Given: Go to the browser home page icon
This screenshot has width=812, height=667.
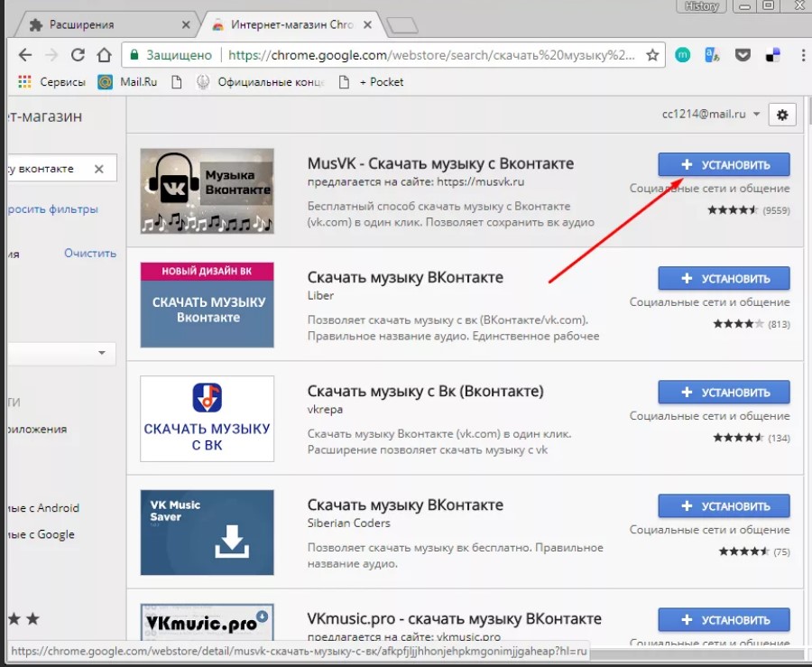Looking at the screenshot, I should point(105,54).
